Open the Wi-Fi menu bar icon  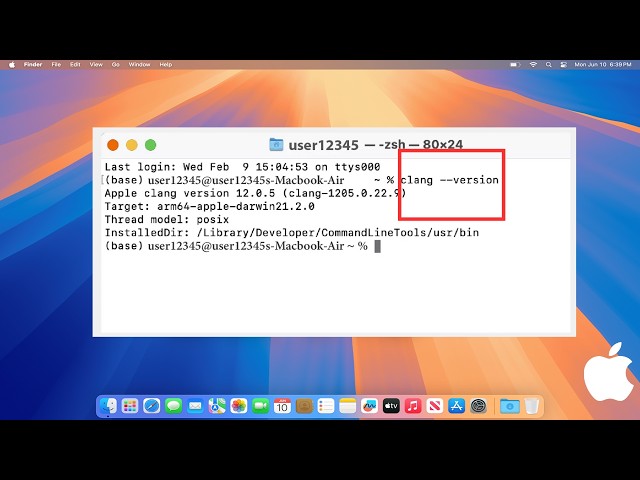pyautogui.click(x=533, y=64)
